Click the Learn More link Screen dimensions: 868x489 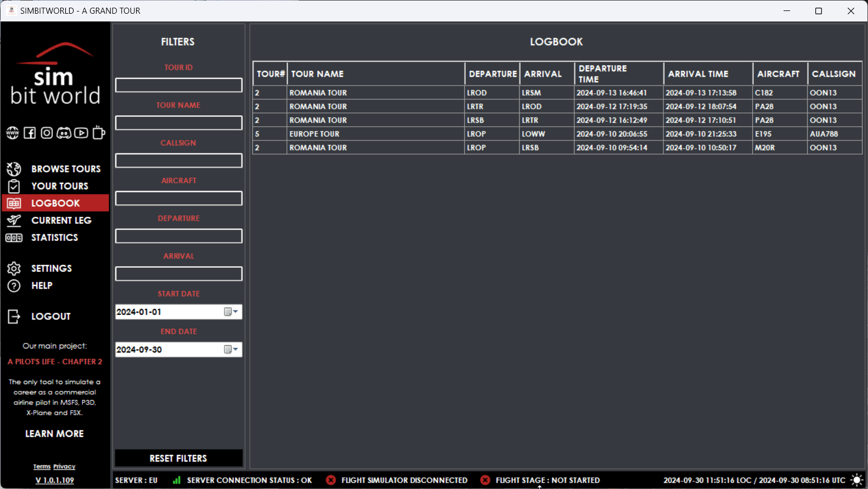[x=54, y=434]
